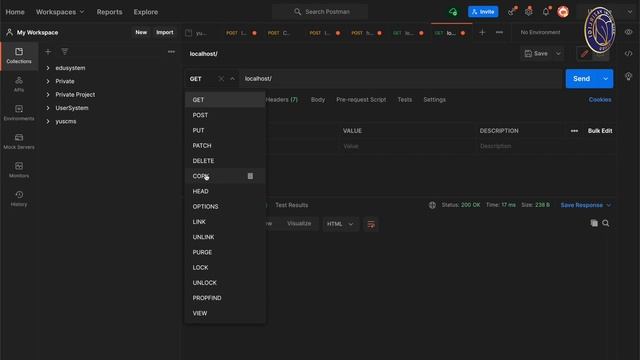The image size is (640, 360).
Task: Click the Search Postman box
Action: tap(320, 12)
